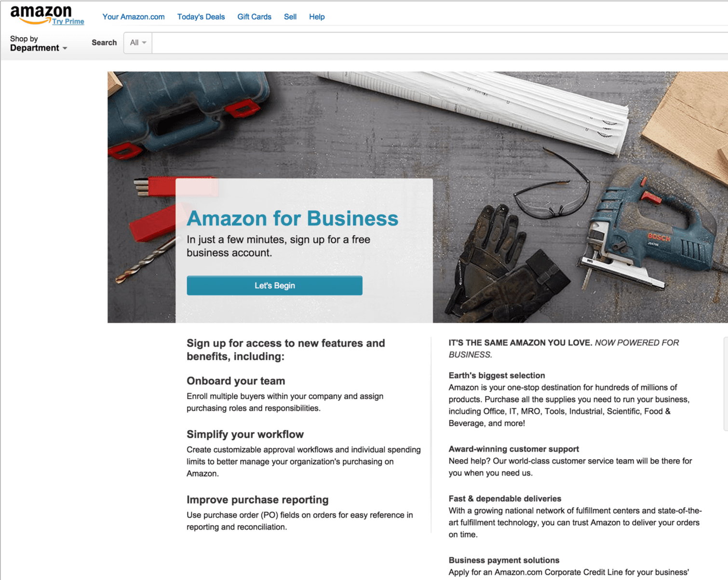728x580 pixels.
Task: Go to Your Amazon.com
Action: [x=134, y=17]
